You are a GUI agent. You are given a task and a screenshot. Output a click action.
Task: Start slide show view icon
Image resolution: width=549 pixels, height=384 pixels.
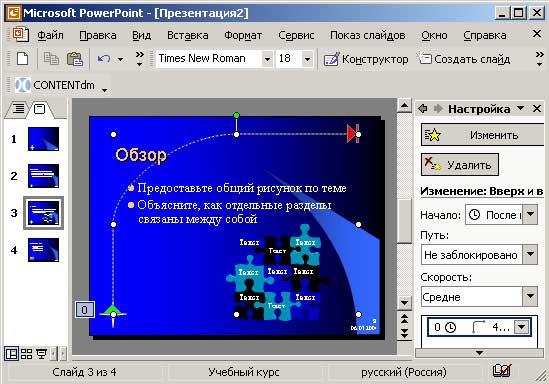pos(41,354)
